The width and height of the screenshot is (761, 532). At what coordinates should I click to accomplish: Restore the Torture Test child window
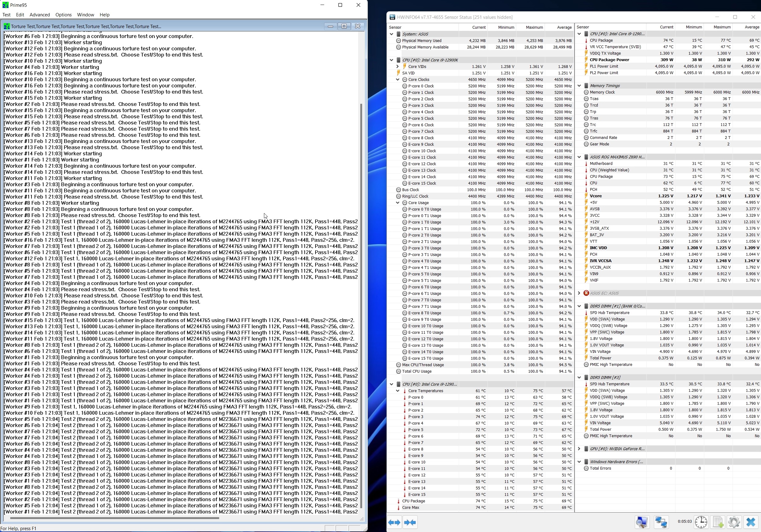[344, 26]
